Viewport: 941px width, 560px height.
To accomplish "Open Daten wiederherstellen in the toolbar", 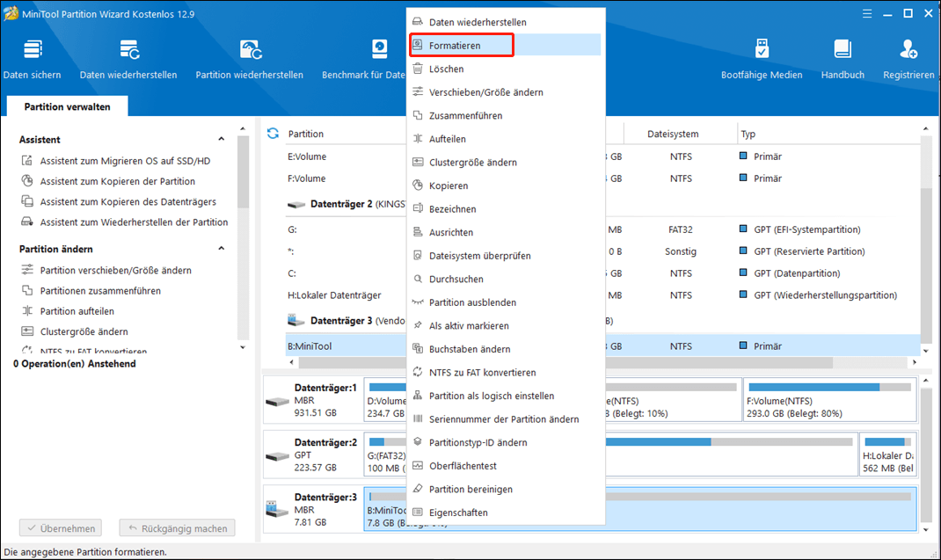I will tap(128, 50).
